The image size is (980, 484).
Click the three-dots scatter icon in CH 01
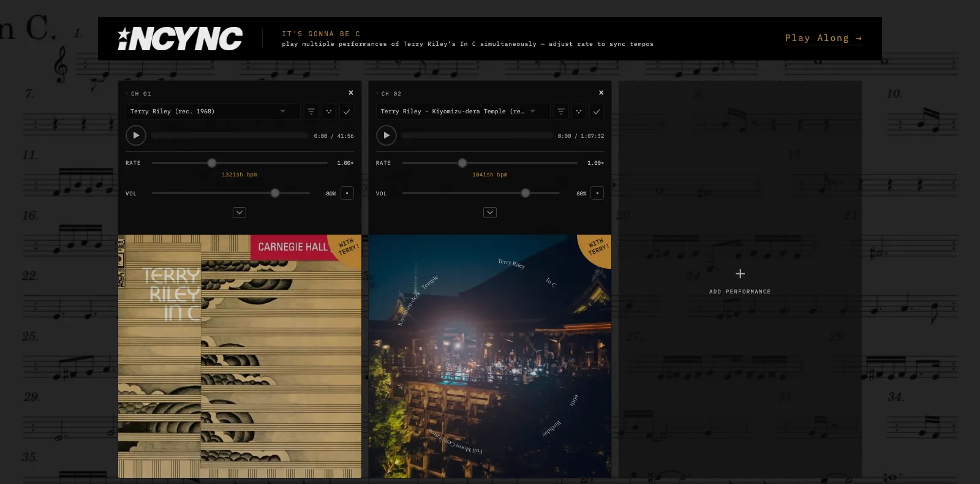point(329,112)
